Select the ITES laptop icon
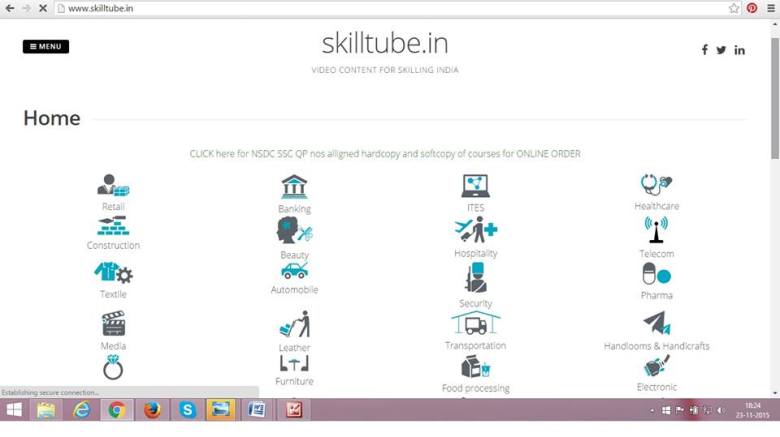 coord(475,186)
